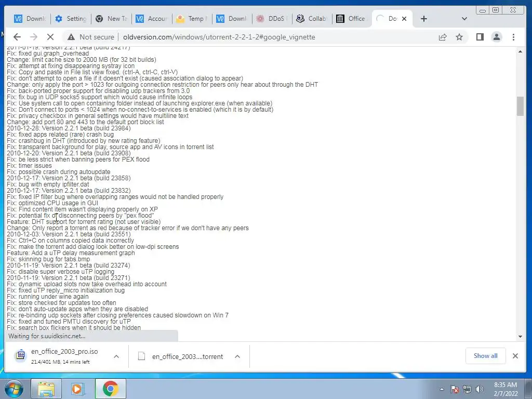Open the tab search chevron
The width and height of the screenshot is (532, 399).
click(x=464, y=19)
